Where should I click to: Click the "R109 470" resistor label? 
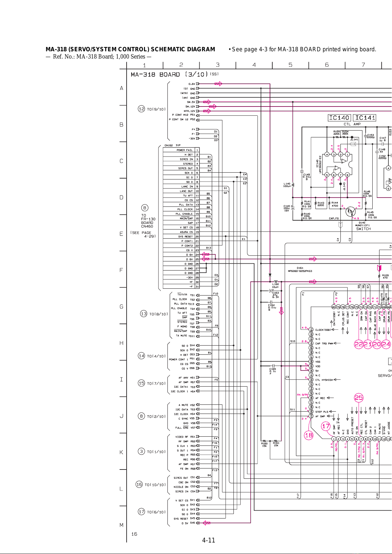pyautogui.click(x=385, y=277)
